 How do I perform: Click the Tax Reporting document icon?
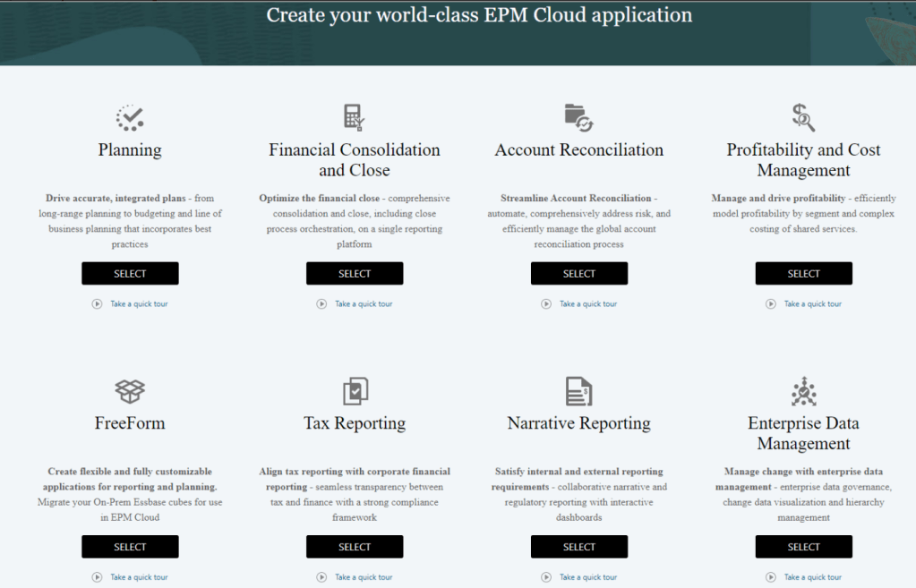point(355,391)
